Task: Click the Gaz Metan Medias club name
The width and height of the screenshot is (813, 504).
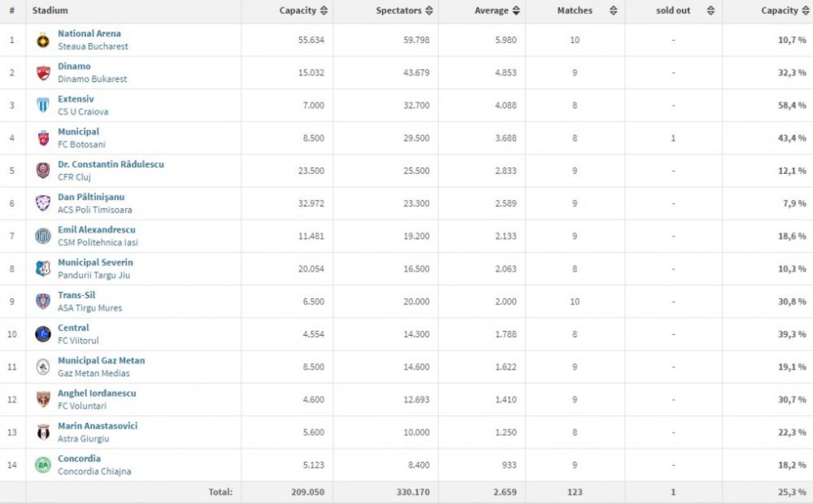Action: (93, 373)
